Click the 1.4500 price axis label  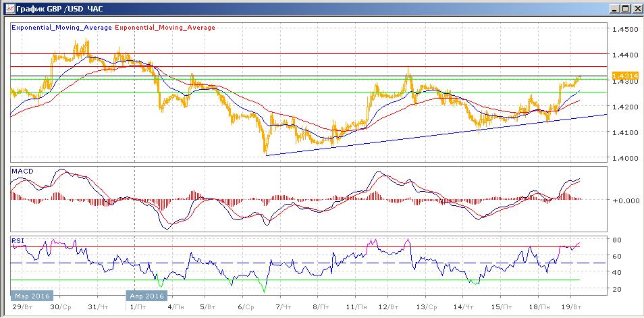(x=625, y=30)
